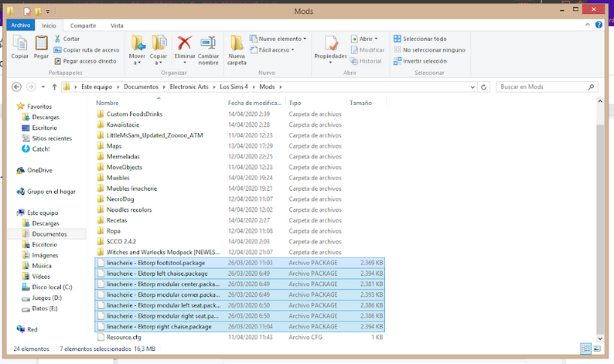Click the forward navigation arrow
The width and height of the screenshot is (614, 364).
pyautogui.click(x=30, y=87)
